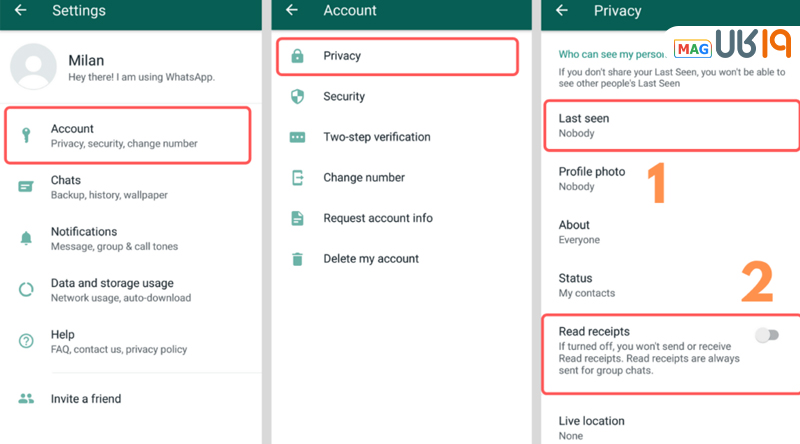This screenshot has width=800, height=444.
Task: Select Change number in Account menu
Action: [x=363, y=178]
